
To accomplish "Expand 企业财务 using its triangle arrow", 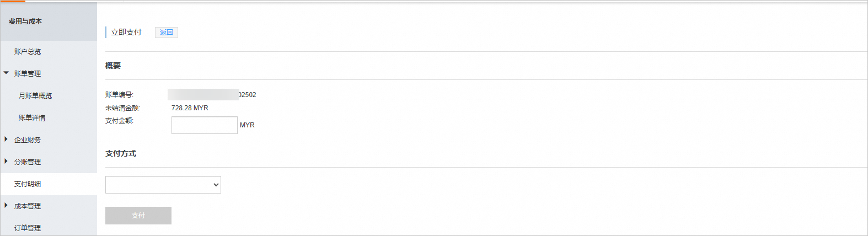I will point(6,140).
